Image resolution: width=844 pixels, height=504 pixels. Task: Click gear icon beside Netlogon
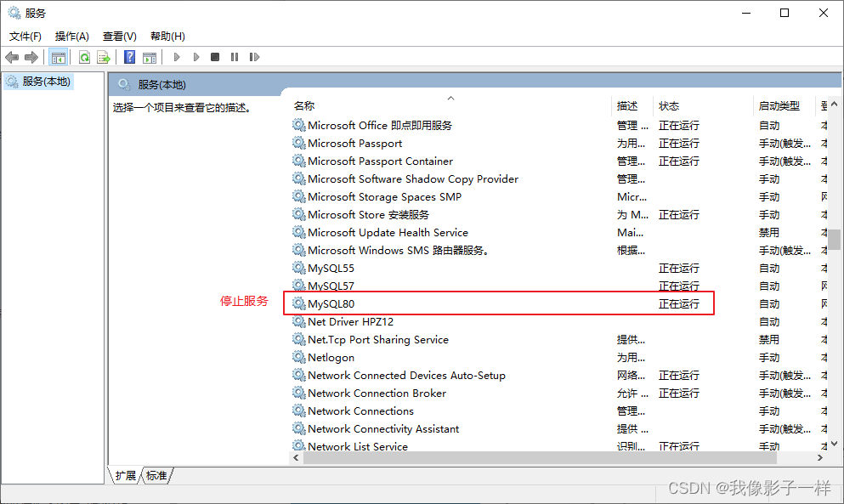pyautogui.click(x=298, y=356)
